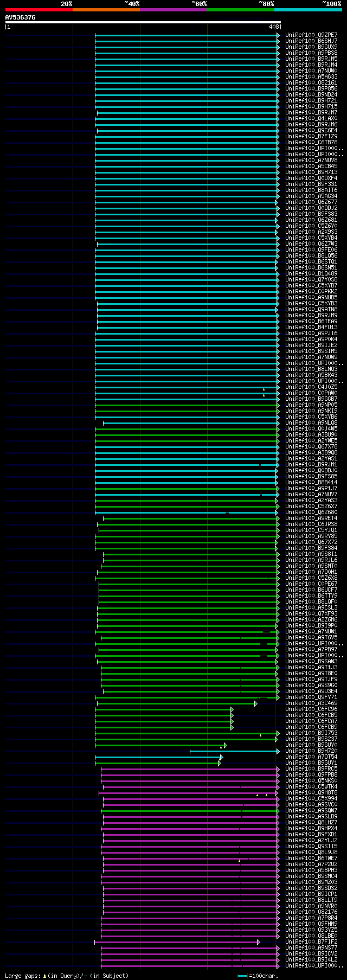
Task: Click the short cyan alignment bar for B9H7Z0
Action: click(x=234, y=751)
